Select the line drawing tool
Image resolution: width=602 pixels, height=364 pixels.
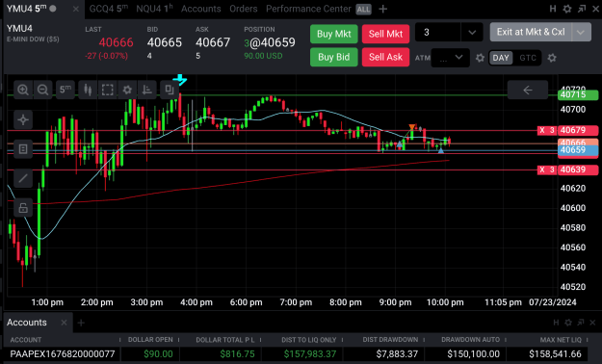[23, 178]
